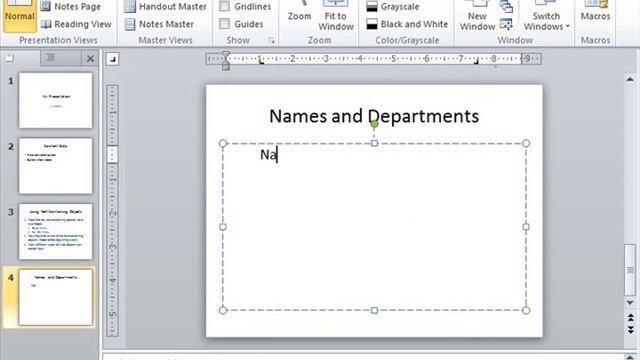Click the top-left resize handle of text box
The image size is (640, 360).
[222, 143]
